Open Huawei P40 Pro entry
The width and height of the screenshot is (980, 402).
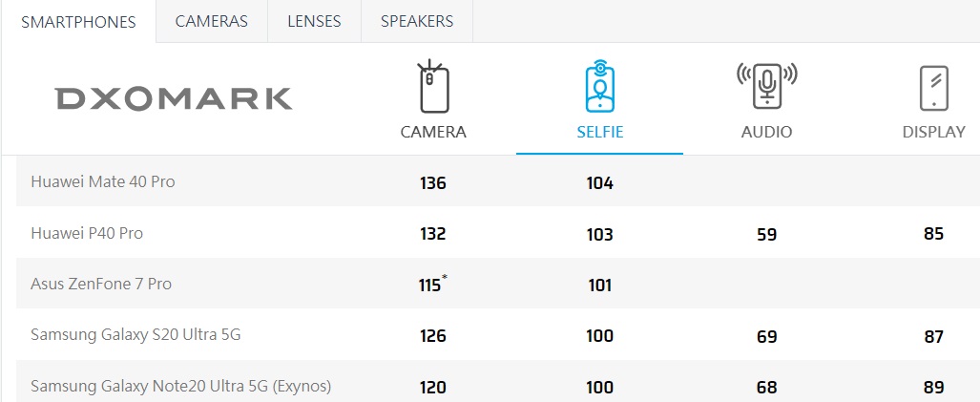pyautogui.click(x=87, y=233)
